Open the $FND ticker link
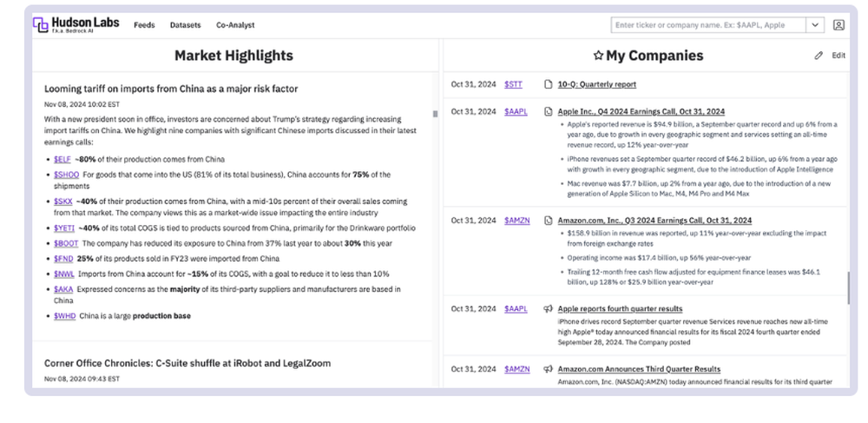868x423 pixels. (x=63, y=259)
